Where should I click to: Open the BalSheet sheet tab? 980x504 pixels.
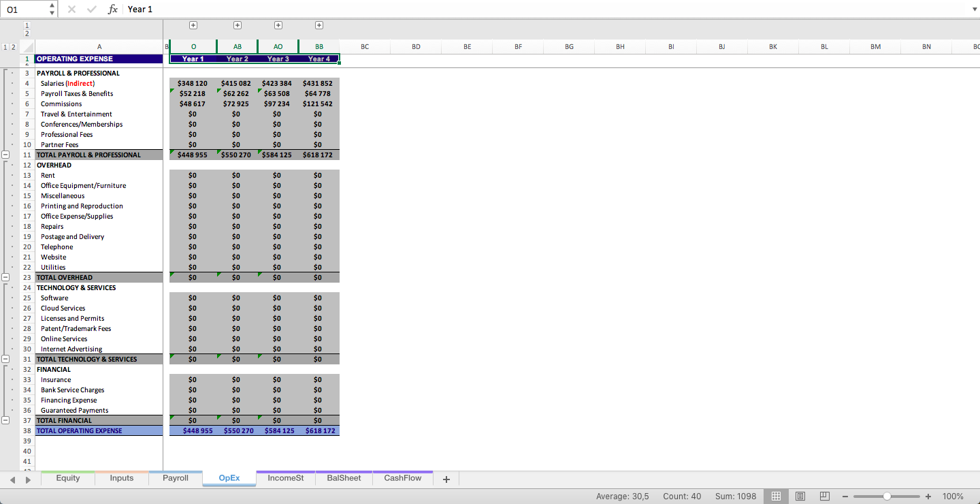tap(344, 478)
